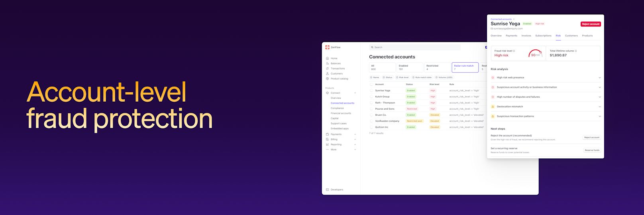
Task: Click the Reserve funds button
Action: [x=592, y=150]
